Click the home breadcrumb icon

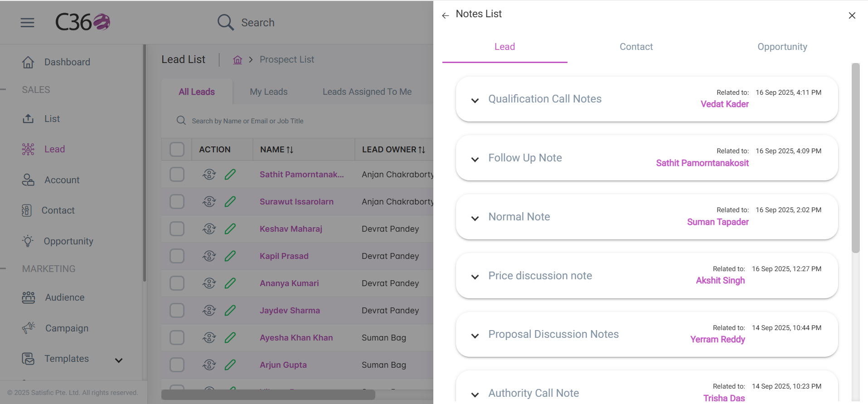pyautogui.click(x=238, y=59)
